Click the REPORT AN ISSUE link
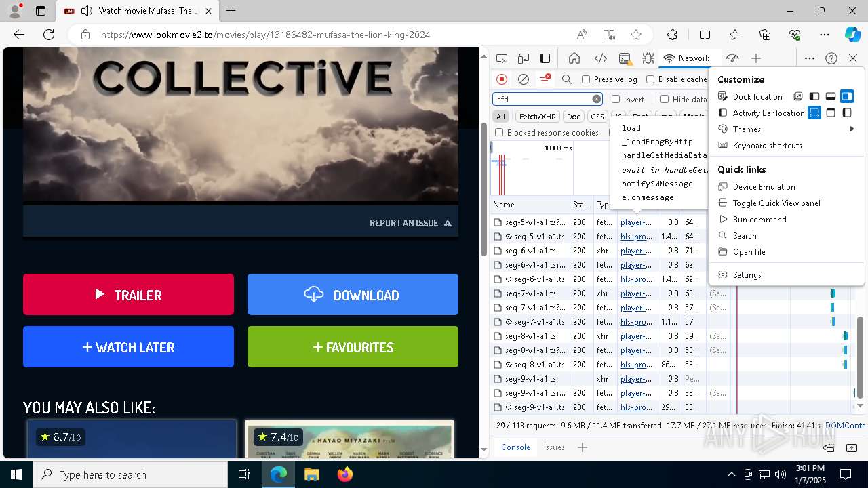This screenshot has width=868, height=488. click(410, 223)
